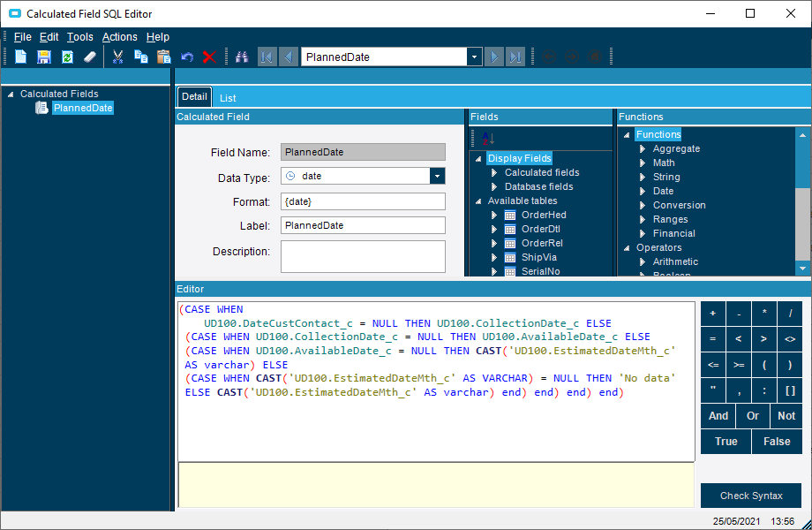Click the ShipVia table icon

[510, 257]
